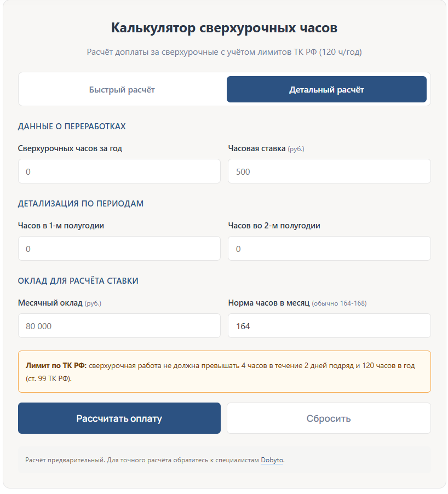Click the "Часовая ставка" field showing 500
The width and height of the screenshot is (448, 494).
pyautogui.click(x=329, y=171)
